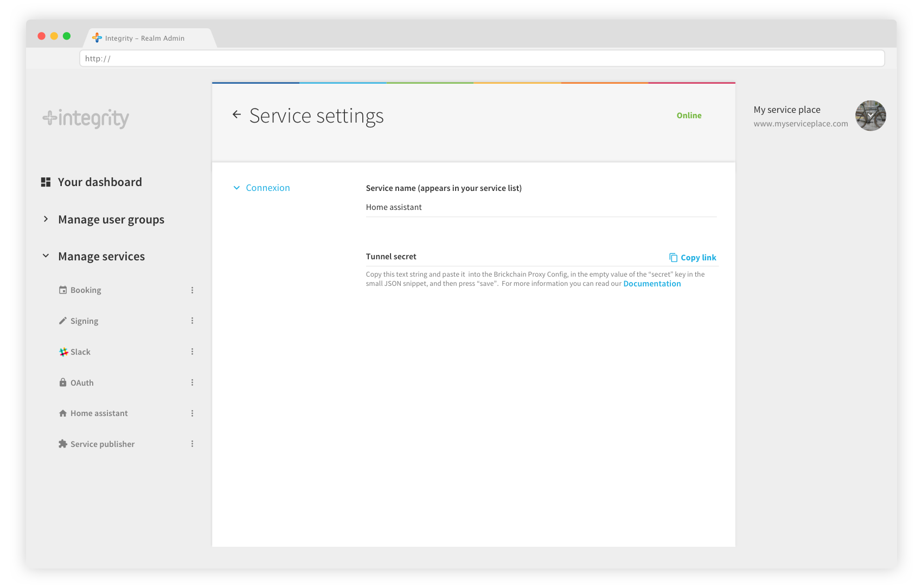Click the Service name input field
922x588 pixels.
[x=541, y=207]
